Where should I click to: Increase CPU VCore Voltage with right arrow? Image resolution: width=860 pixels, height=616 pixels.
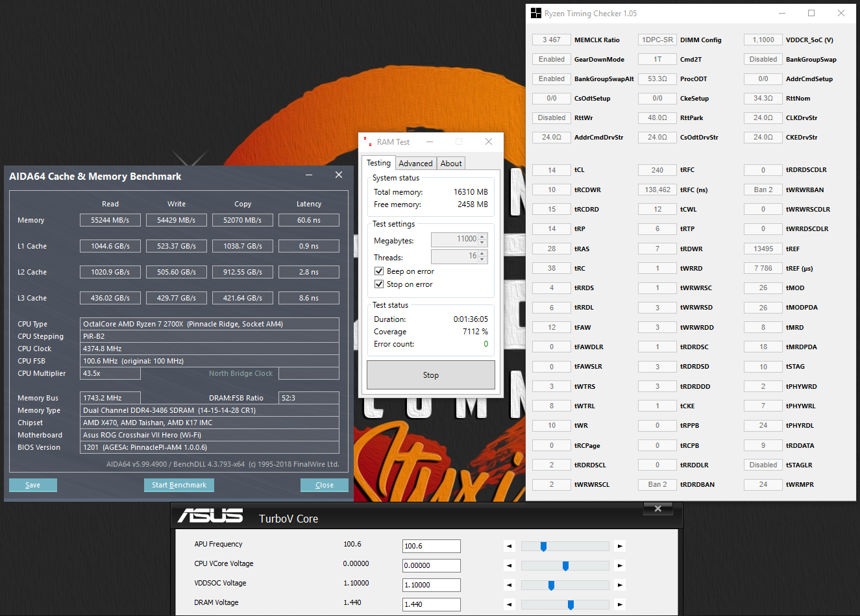click(620, 566)
